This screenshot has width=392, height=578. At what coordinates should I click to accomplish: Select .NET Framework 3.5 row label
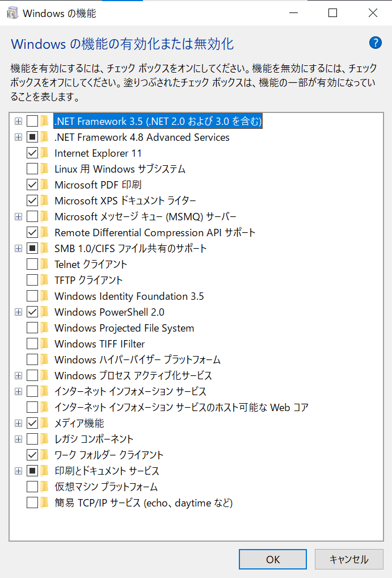(x=158, y=121)
